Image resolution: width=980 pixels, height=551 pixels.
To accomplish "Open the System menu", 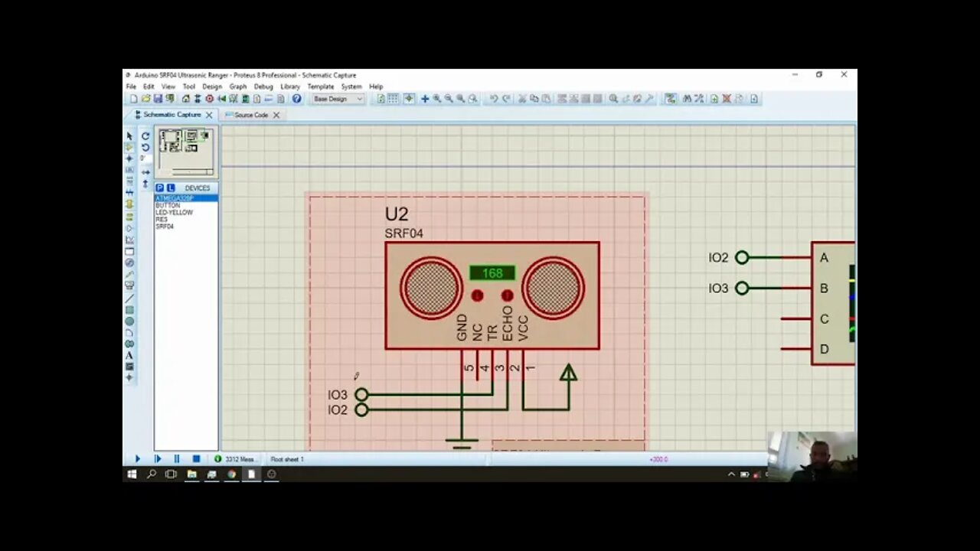I will (351, 86).
